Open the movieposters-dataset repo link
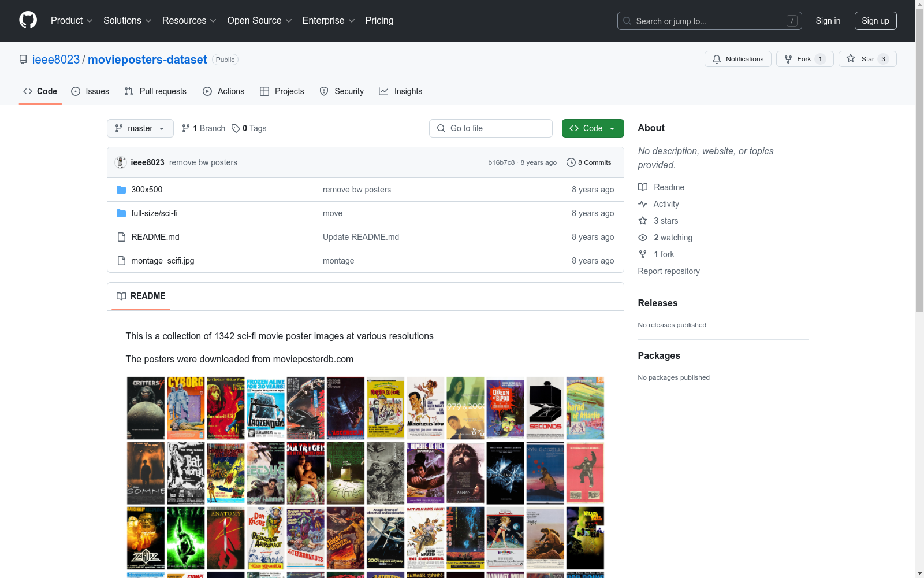The width and height of the screenshot is (924, 578). (147, 60)
